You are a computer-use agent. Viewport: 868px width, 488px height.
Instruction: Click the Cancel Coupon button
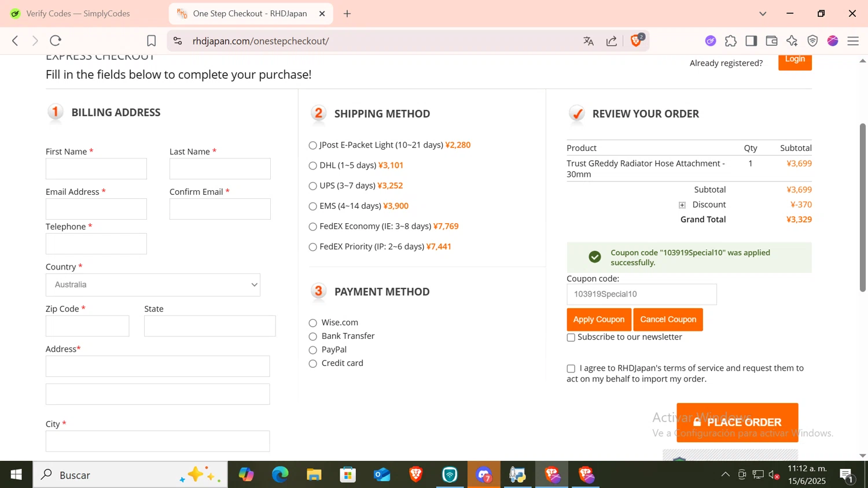pyautogui.click(x=668, y=320)
